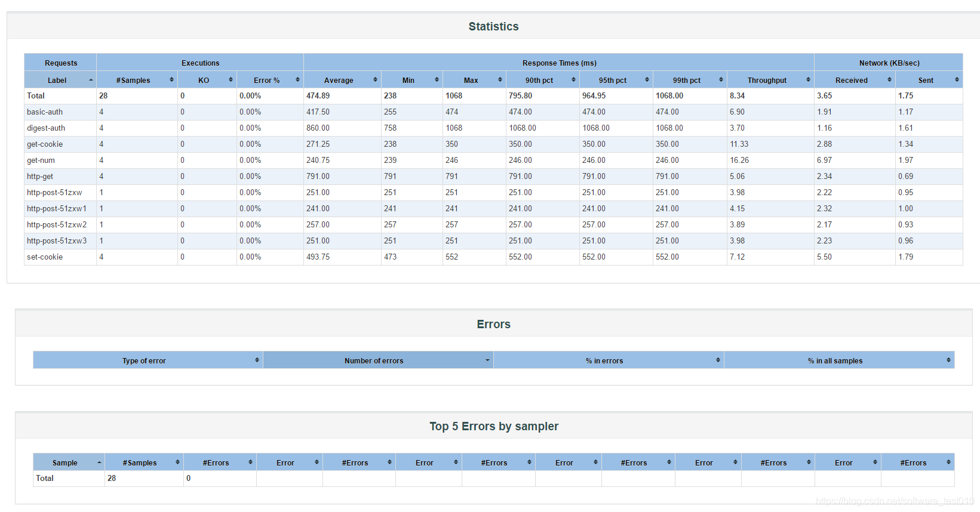Sort Top 5 Errors table by #Samples

click(x=144, y=462)
